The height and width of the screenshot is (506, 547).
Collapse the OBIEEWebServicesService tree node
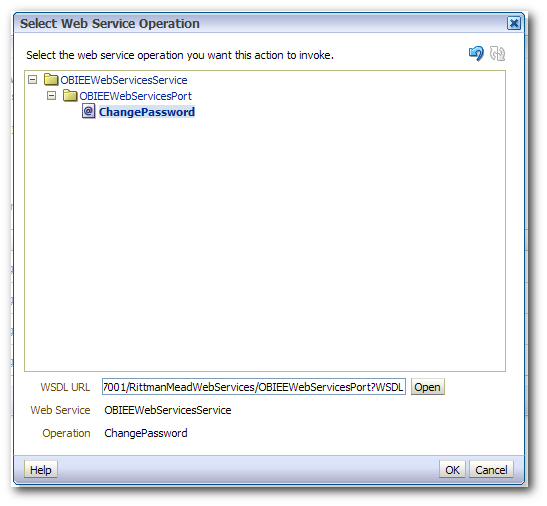click(32, 80)
